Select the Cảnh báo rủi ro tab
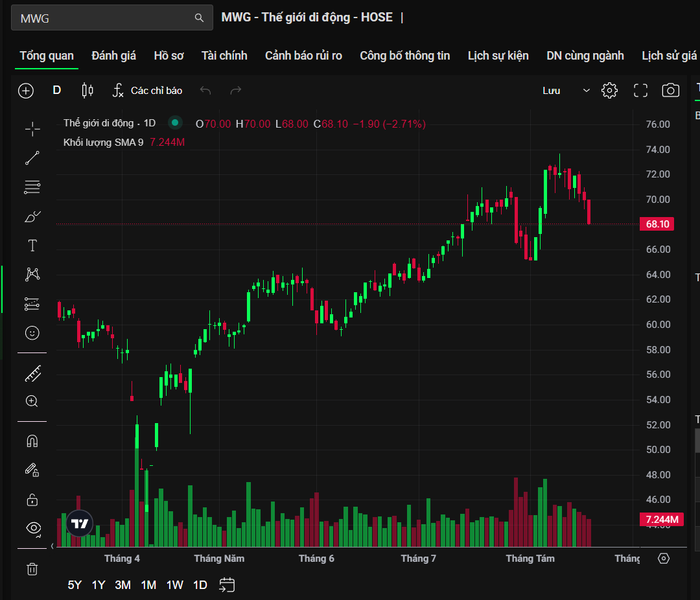Image resolution: width=700 pixels, height=600 pixels. pos(303,56)
